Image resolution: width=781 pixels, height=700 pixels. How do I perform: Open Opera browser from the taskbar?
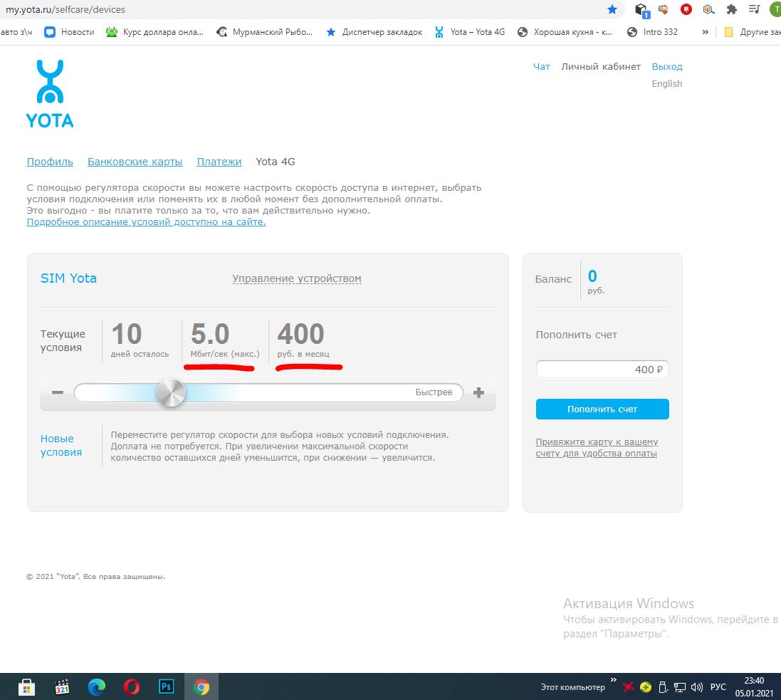(132, 687)
